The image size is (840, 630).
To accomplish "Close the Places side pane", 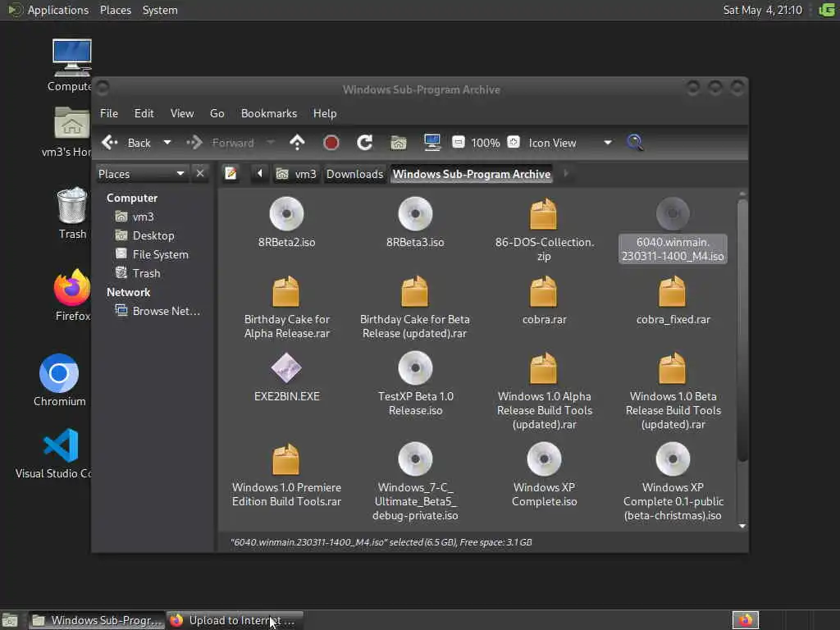I will pyautogui.click(x=200, y=174).
